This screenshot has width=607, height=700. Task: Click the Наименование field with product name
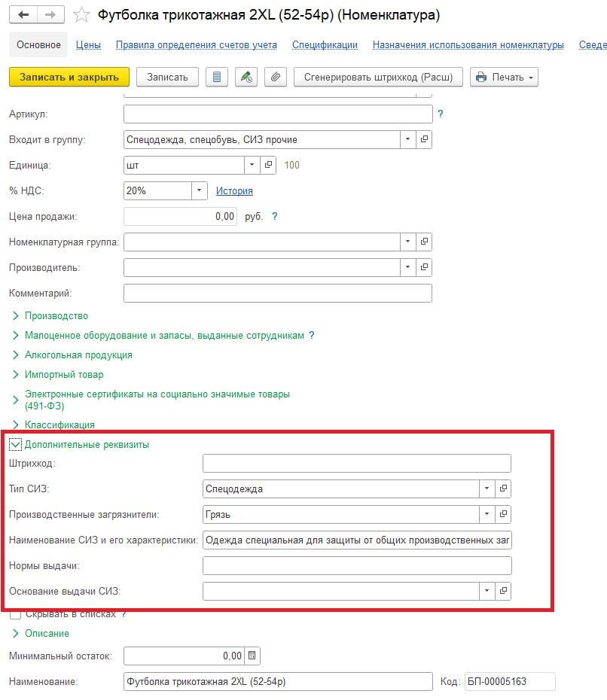(x=278, y=681)
